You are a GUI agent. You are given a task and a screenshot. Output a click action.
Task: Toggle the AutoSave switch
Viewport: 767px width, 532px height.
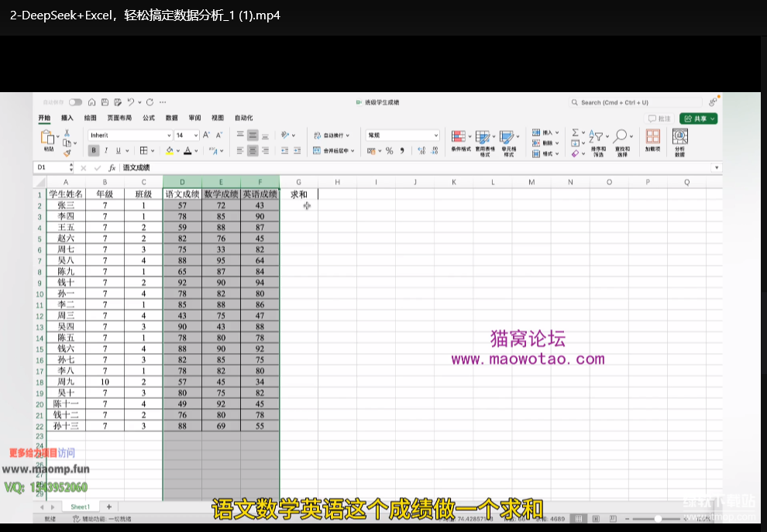pyautogui.click(x=75, y=102)
